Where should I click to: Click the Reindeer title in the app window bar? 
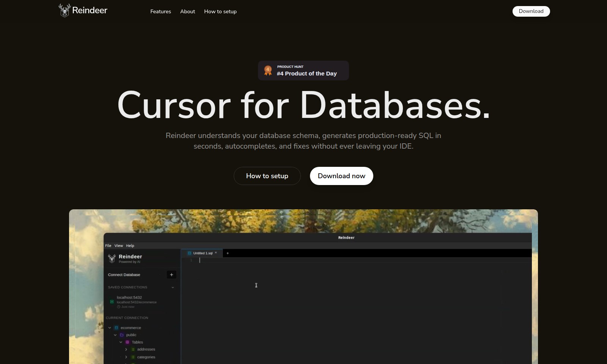[346, 238]
